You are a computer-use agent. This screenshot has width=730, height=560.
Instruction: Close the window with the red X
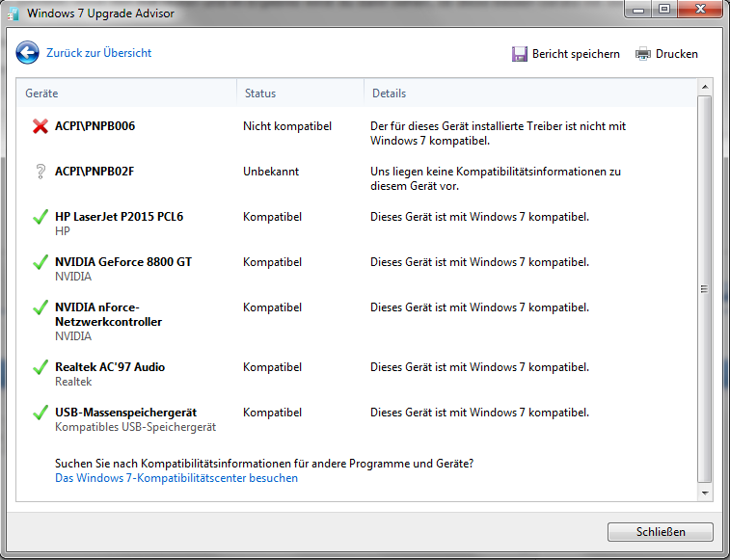tap(700, 10)
